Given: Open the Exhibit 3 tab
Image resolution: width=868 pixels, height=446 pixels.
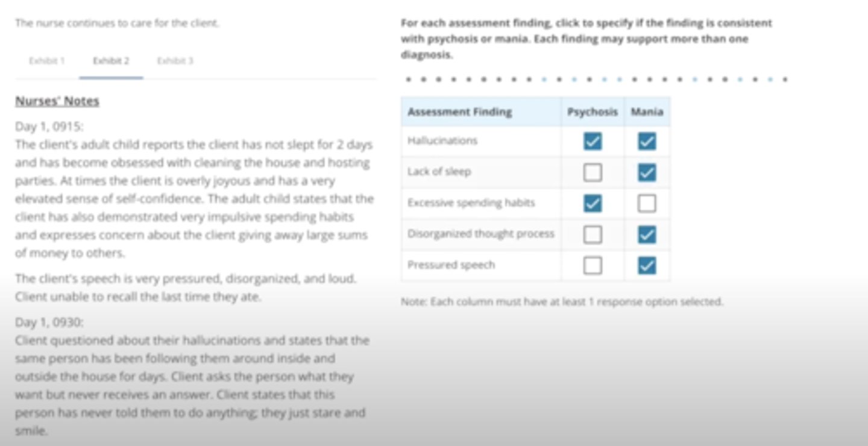Looking at the screenshot, I should pyautogui.click(x=175, y=61).
